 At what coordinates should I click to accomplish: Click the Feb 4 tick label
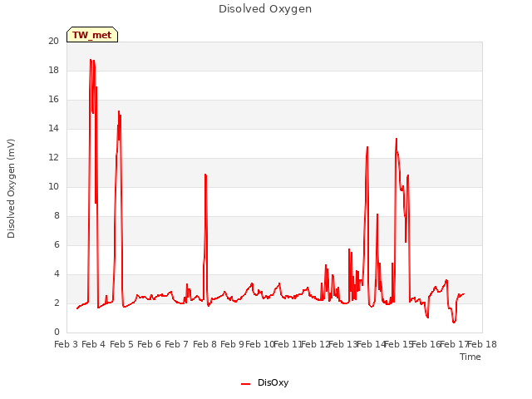94,344
